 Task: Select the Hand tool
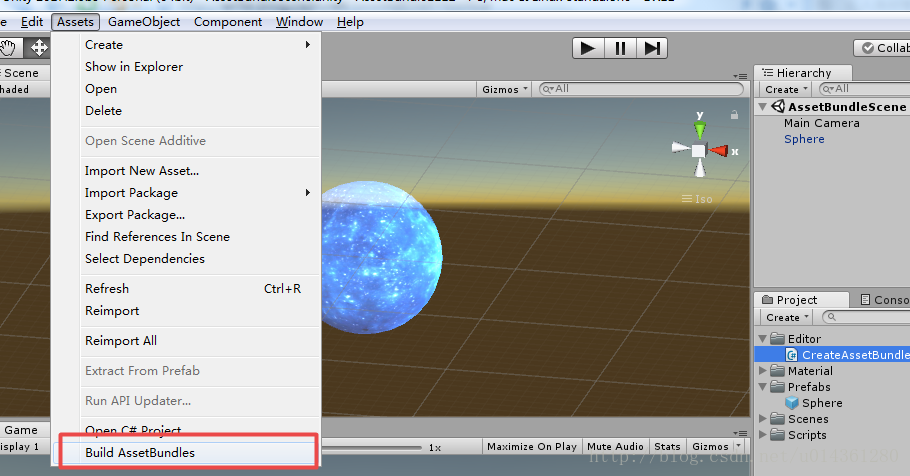coord(8,48)
